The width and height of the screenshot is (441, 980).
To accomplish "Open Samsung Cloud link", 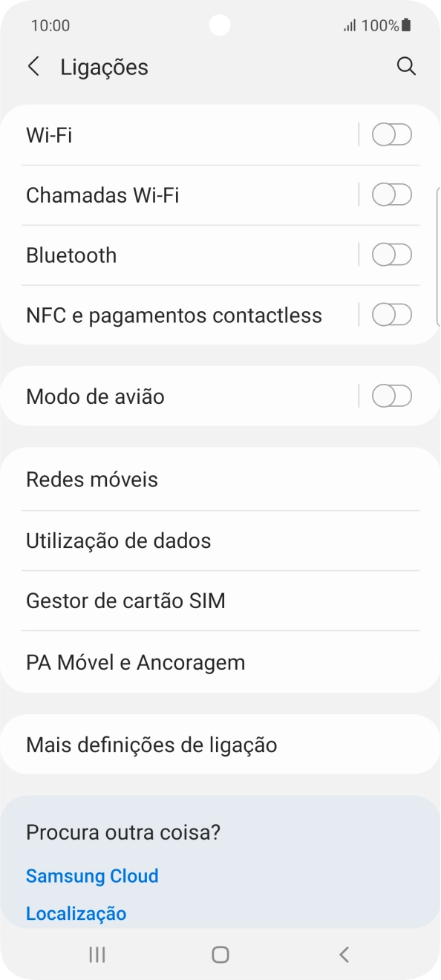I will (92, 876).
